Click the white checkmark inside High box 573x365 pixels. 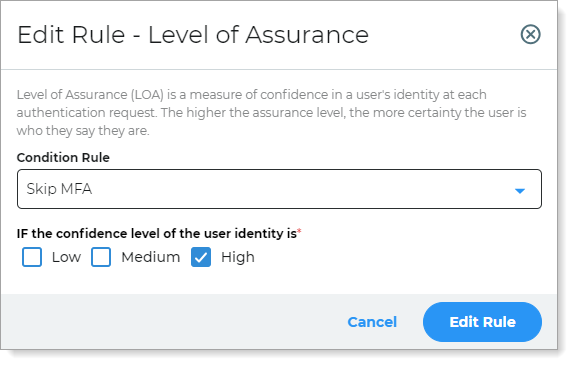(x=201, y=258)
